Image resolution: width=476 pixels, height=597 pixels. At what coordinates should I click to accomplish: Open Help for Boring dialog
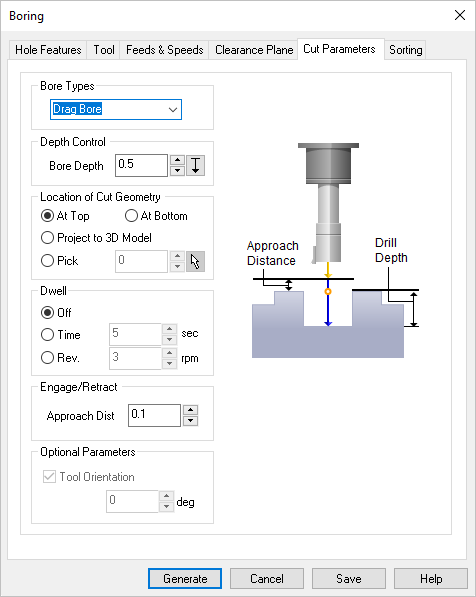(431, 579)
